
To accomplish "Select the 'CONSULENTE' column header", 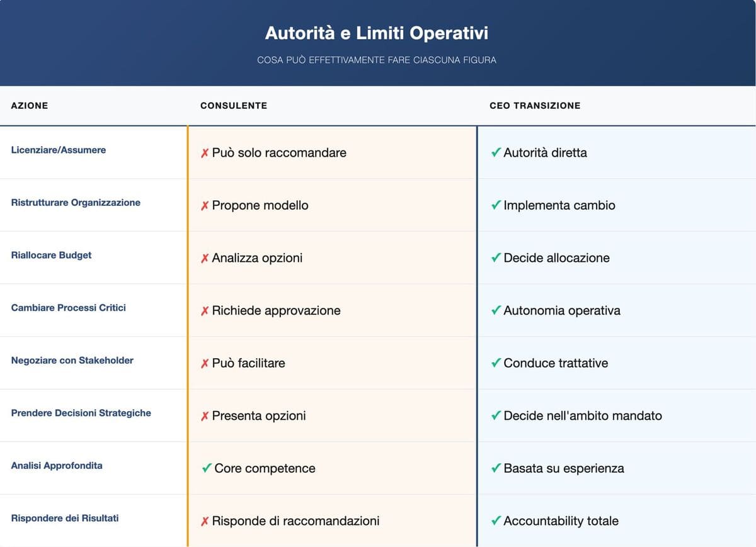I will coord(234,106).
